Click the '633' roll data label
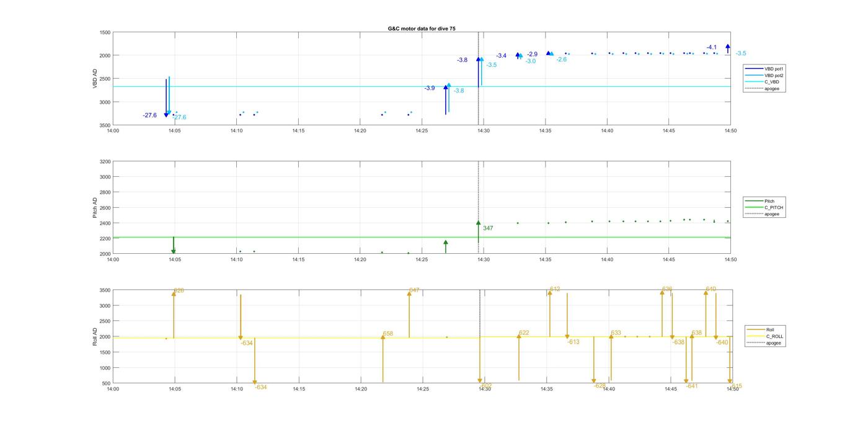The height and width of the screenshot is (430, 868). click(616, 333)
